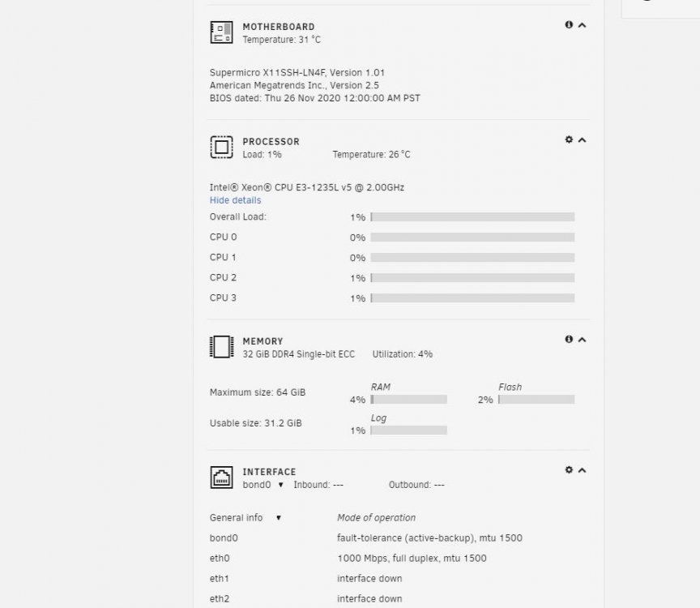Open the Memory info icon
700x608 pixels.
(x=569, y=340)
